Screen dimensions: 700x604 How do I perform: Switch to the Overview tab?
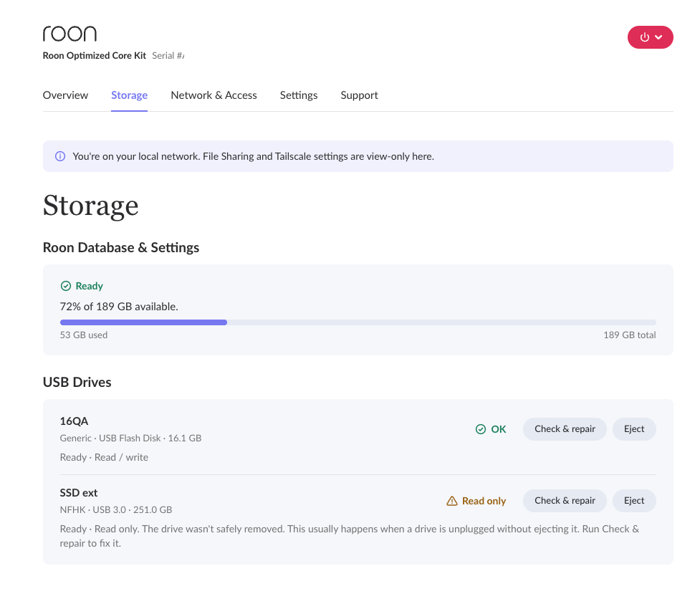tap(65, 95)
